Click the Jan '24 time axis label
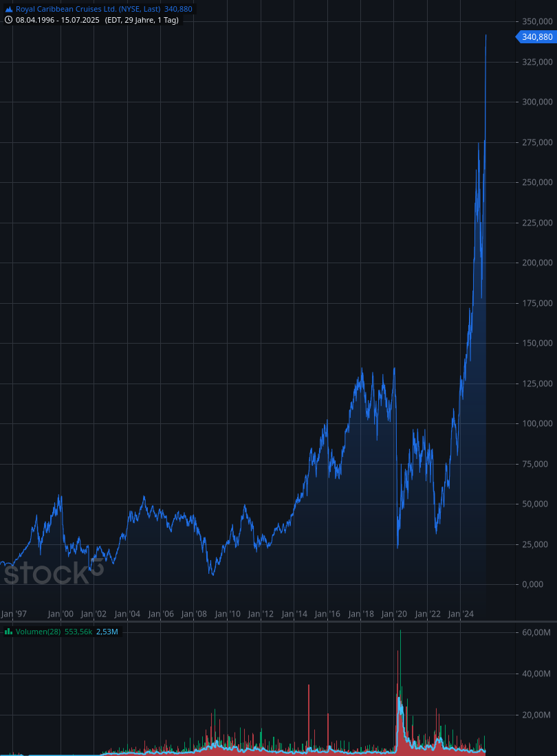557x756 pixels. pyautogui.click(x=461, y=614)
